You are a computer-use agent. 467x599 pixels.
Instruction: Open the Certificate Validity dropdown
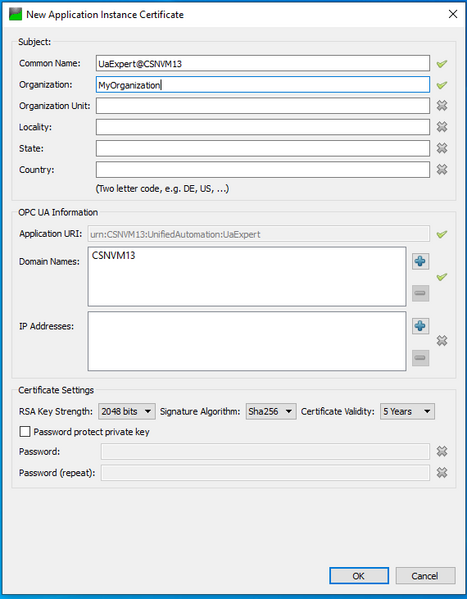tap(407, 411)
